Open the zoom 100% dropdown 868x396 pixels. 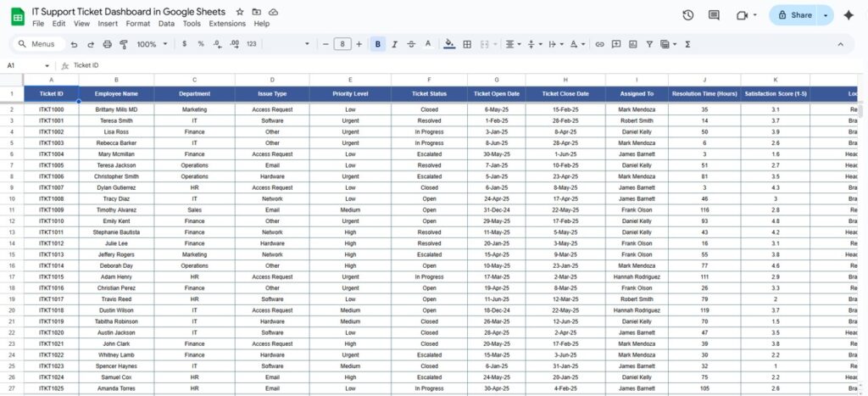point(152,44)
